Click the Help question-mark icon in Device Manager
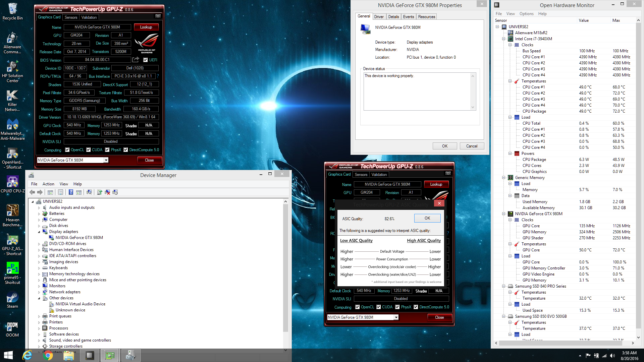Viewport: 644px width, 362px height. click(x=71, y=192)
